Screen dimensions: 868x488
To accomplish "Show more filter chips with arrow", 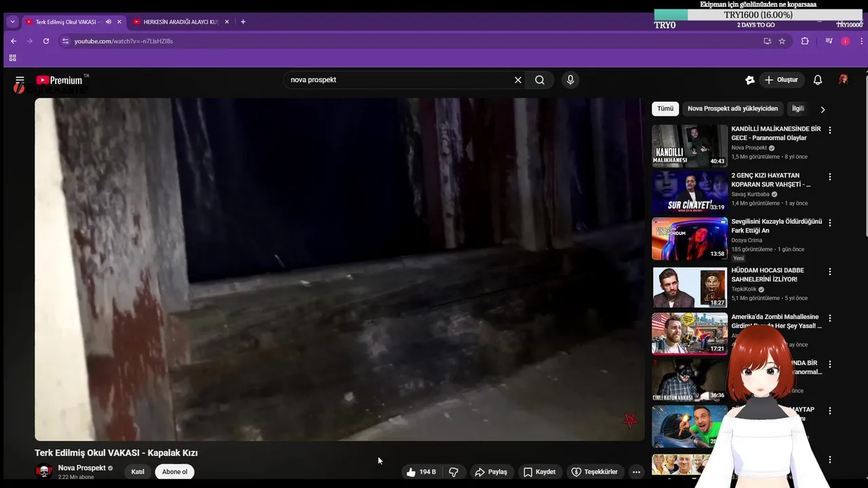I will pyautogui.click(x=823, y=109).
